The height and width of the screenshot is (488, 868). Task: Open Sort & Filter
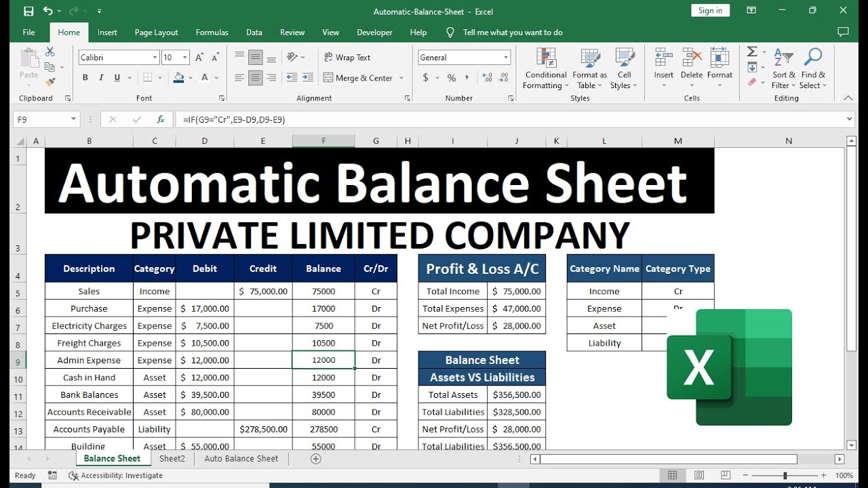point(784,68)
